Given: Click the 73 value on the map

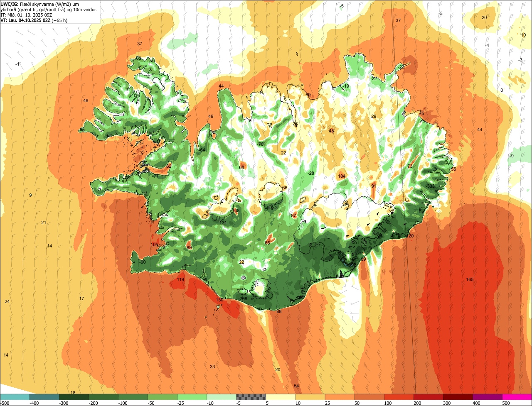Looking at the screenshot, I should coord(410,166).
